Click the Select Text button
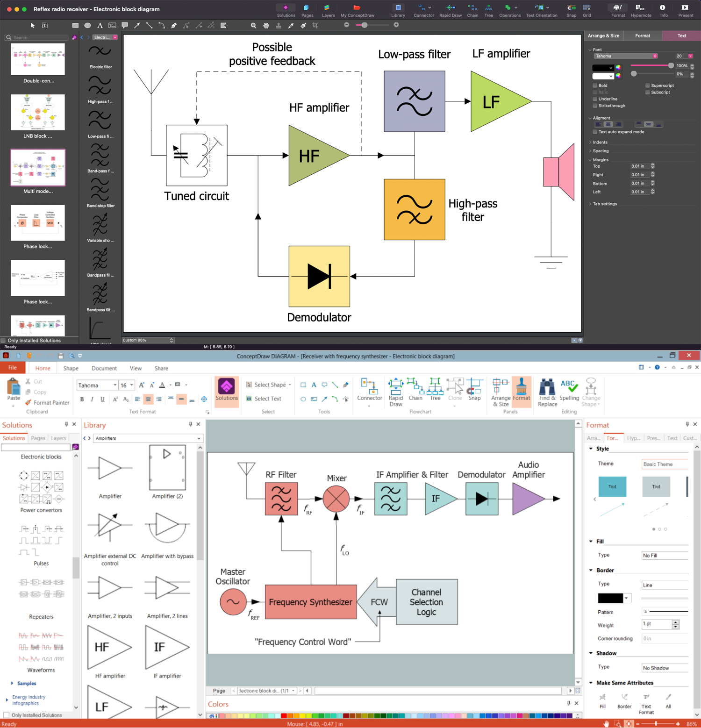Image resolution: width=701 pixels, height=728 pixels. pos(264,399)
